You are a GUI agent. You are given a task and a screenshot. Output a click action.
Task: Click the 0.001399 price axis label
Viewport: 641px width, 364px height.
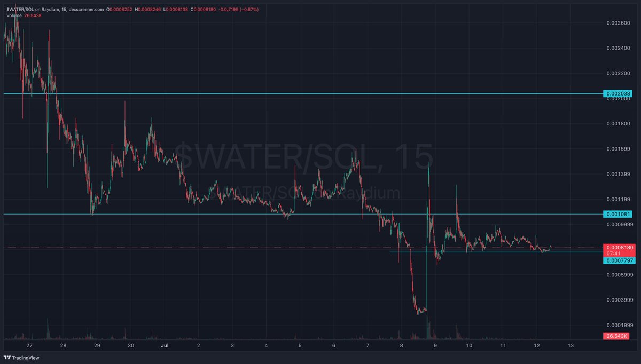(619, 174)
